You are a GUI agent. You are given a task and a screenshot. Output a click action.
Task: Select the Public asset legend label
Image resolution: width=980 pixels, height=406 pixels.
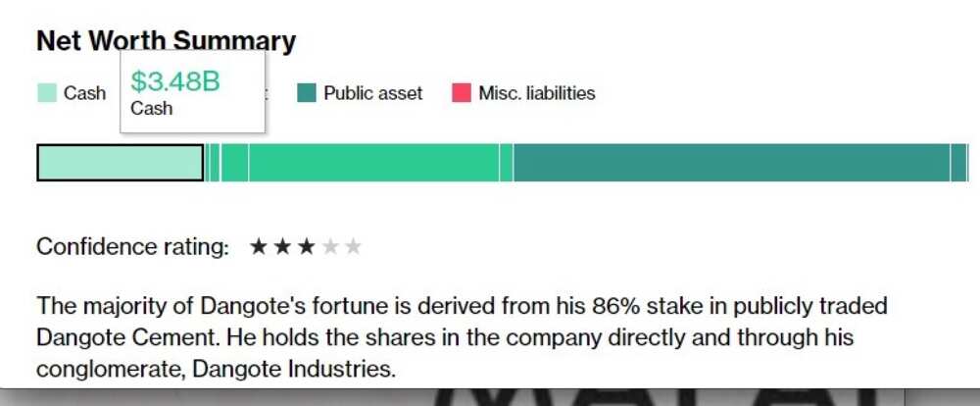point(373,93)
